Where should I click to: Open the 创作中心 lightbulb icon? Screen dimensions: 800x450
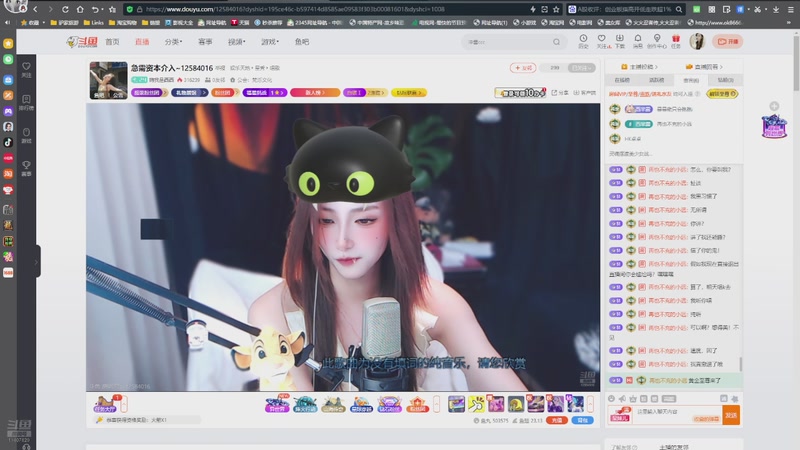[657, 39]
